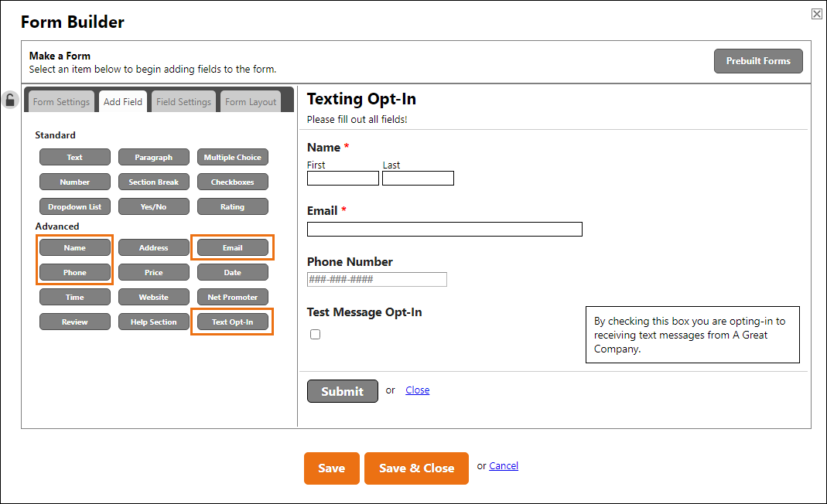
Task: Click the Cancel link
Action: [x=503, y=466]
